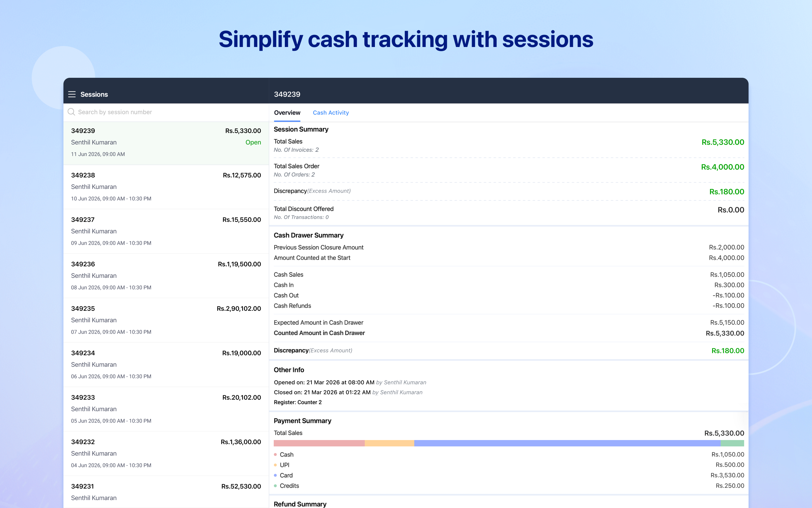The width and height of the screenshot is (812, 508).
Task: Click the Opened on 21 Mar 2026 line
Action: [x=350, y=382]
